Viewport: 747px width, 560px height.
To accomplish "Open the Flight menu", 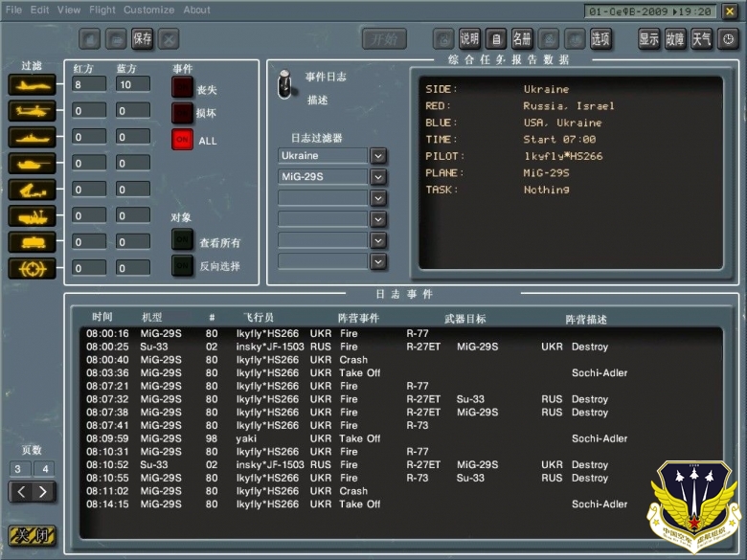I will click(102, 10).
